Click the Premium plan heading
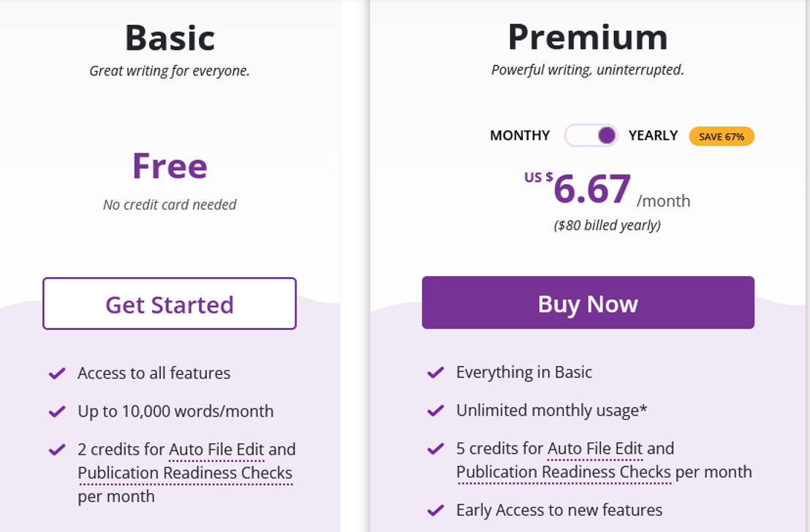The image size is (810, 532). coord(588,37)
